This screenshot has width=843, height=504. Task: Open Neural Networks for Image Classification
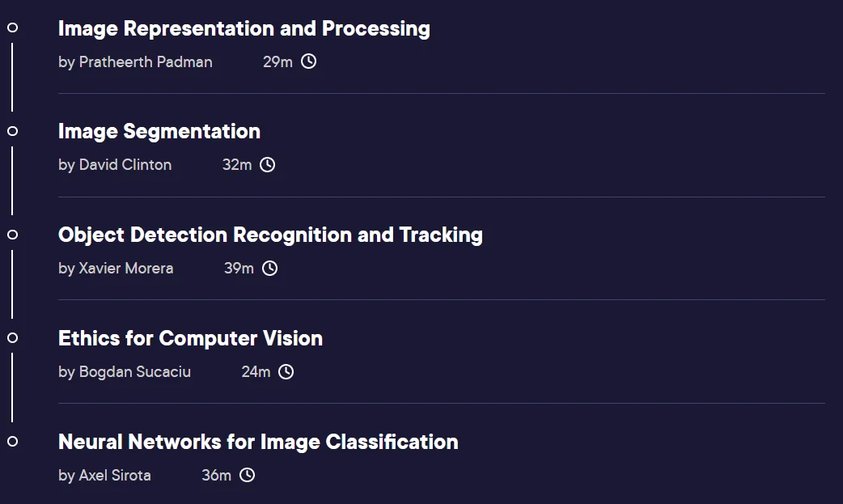tap(258, 443)
